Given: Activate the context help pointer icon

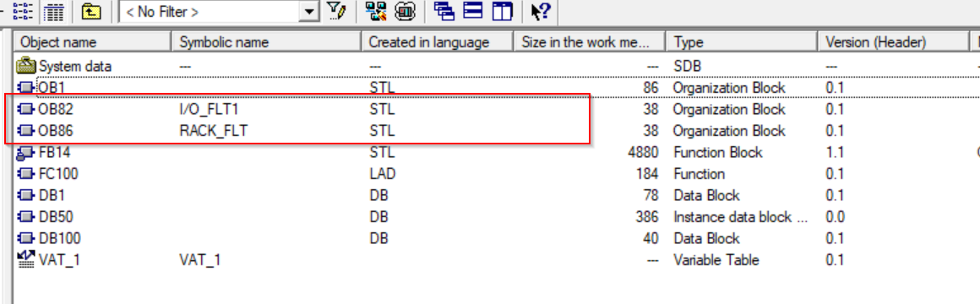Looking at the screenshot, I should click(540, 11).
